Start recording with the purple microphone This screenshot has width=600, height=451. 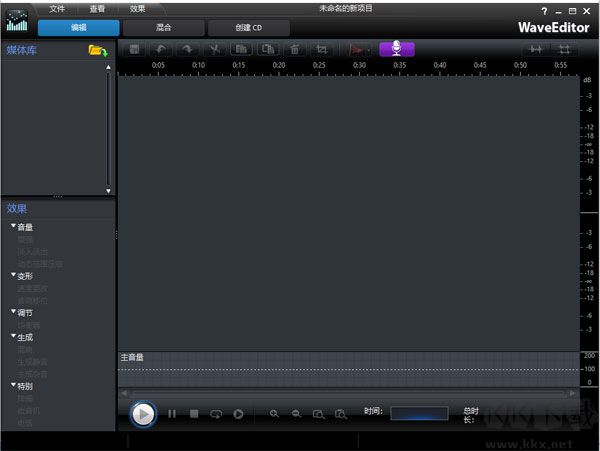[x=397, y=49]
